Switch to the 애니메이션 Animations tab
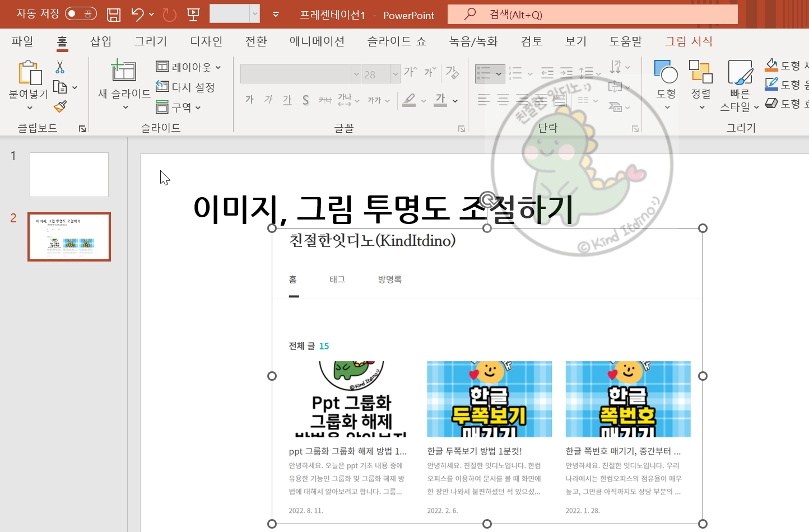Viewport: 809px width, 532px height. 317,41
